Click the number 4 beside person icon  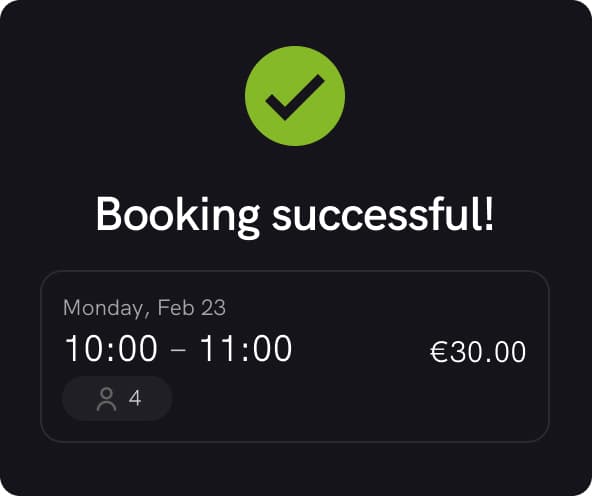tap(135, 398)
